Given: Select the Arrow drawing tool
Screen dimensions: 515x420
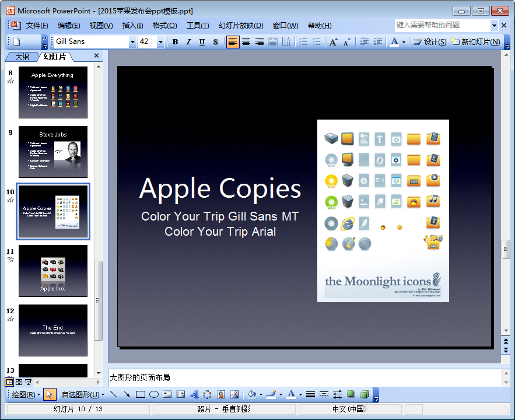Looking at the screenshot, I should click(127, 394).
